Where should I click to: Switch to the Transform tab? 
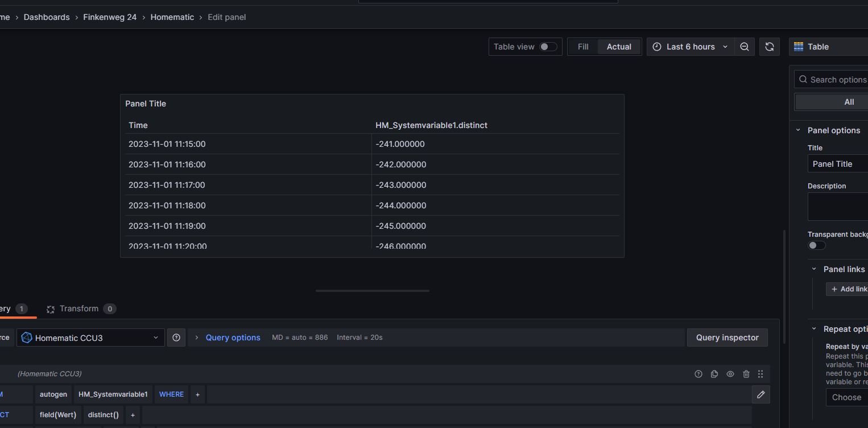point(79,308)
